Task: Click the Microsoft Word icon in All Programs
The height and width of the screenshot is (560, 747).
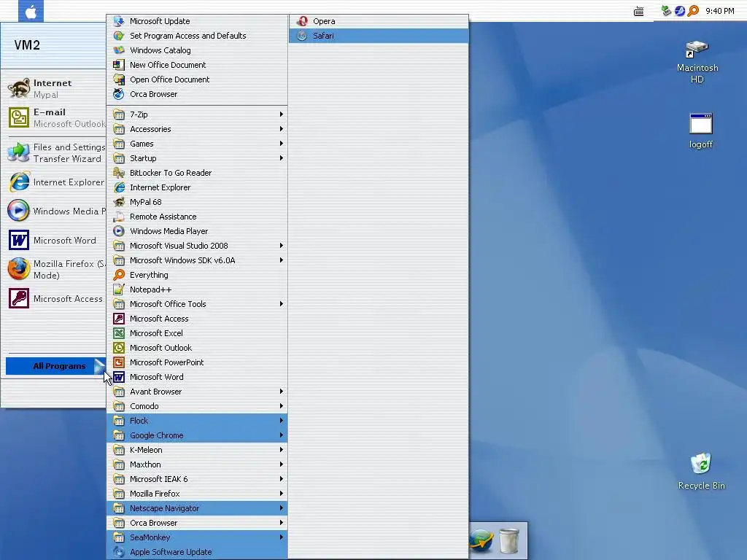Action: coord(119,377)
